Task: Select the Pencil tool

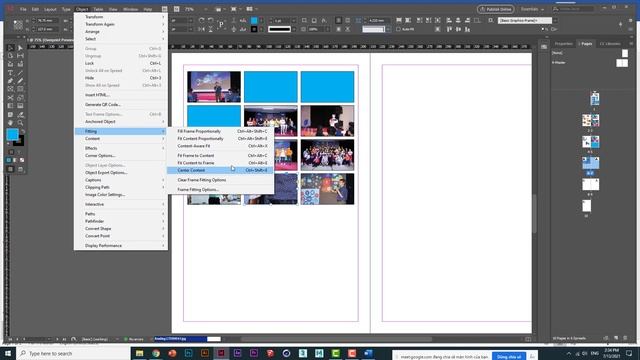Action: (x=20, y=81)
